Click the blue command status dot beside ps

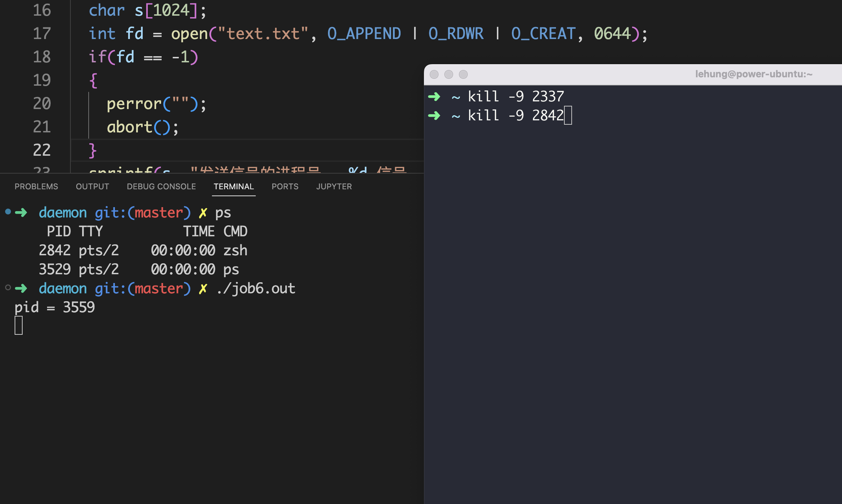(8, 212)
